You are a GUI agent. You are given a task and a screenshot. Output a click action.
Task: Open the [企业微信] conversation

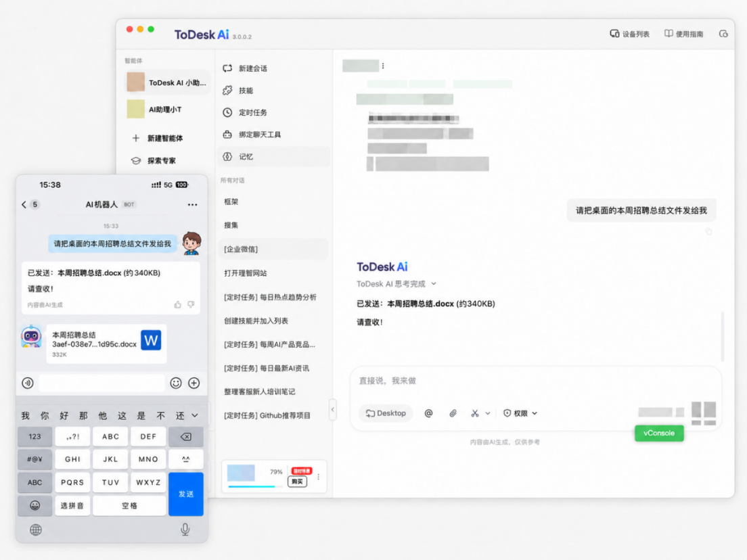coord(274,249)
